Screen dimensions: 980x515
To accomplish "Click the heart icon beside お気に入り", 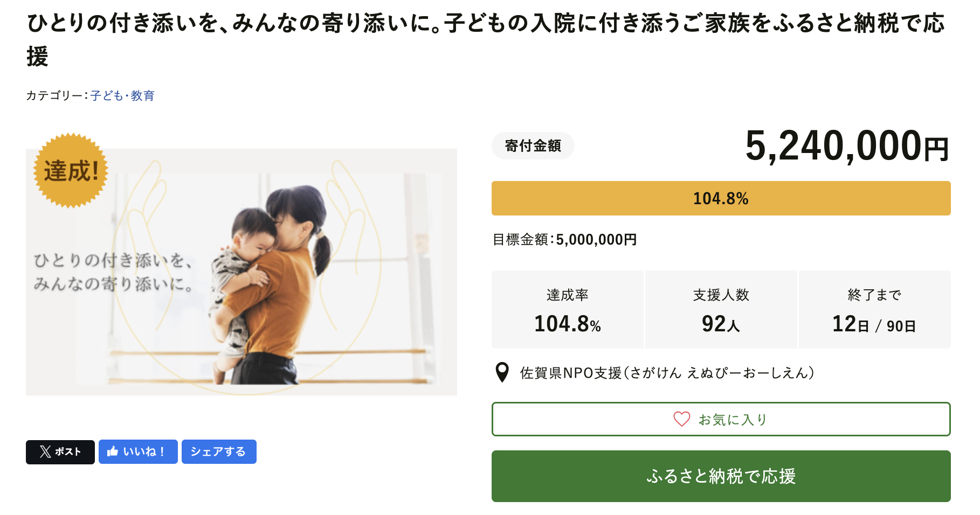I will point(682,419).
